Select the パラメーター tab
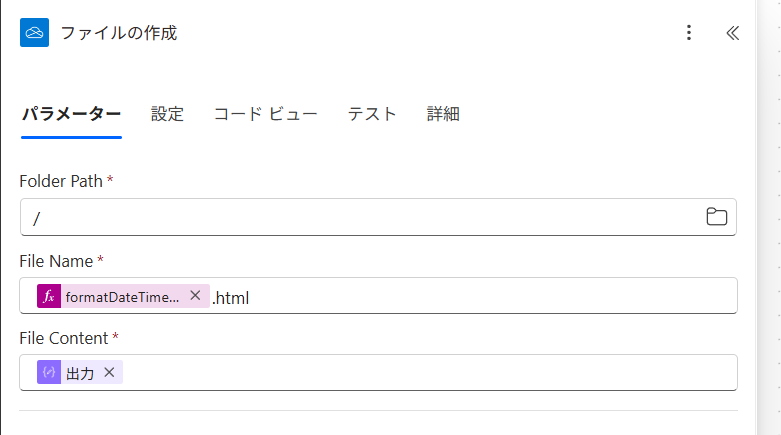 click(71, 114)
